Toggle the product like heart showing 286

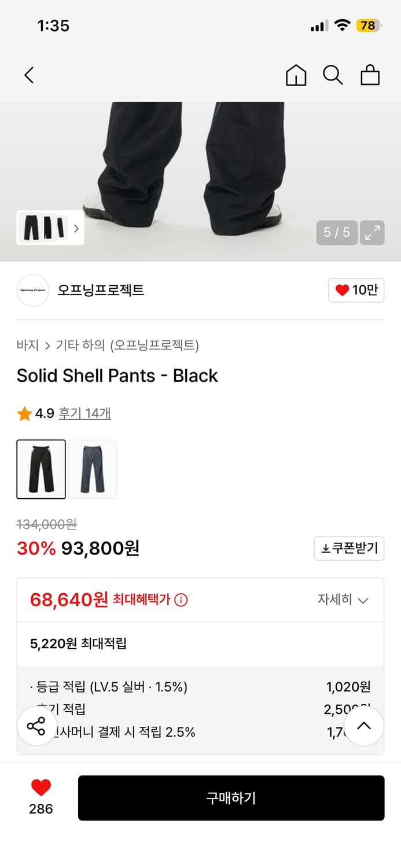tap(39, 789)
